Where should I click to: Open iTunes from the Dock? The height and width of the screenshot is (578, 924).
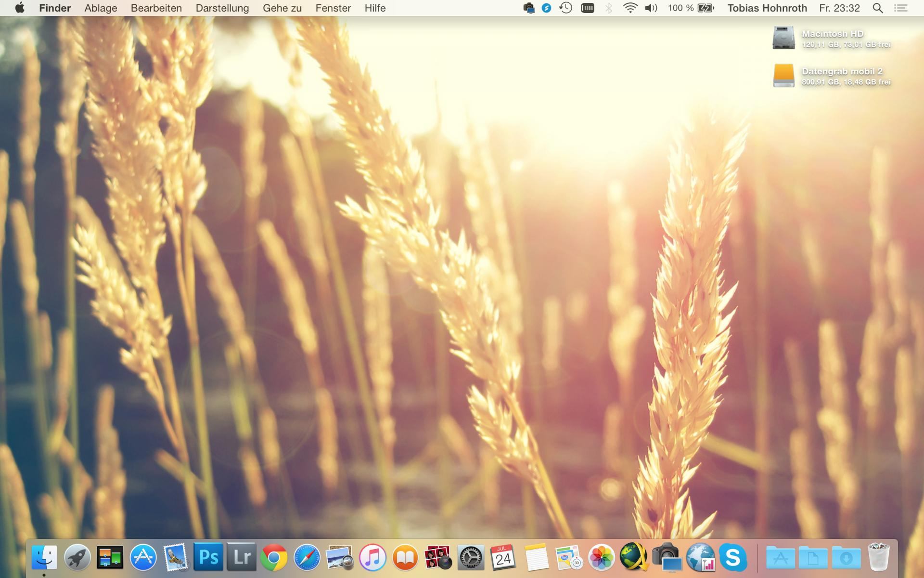click(372, 558)
